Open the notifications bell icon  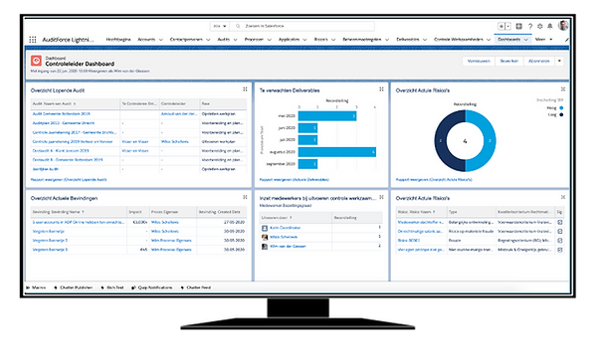pyautogui.click(x=550, y=26)
